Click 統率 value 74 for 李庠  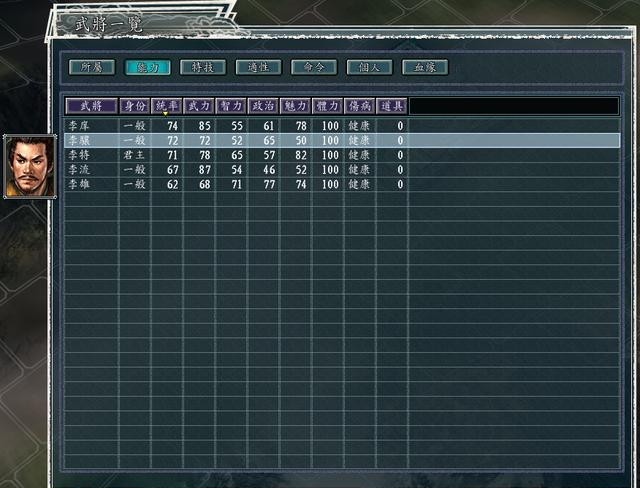173,126
